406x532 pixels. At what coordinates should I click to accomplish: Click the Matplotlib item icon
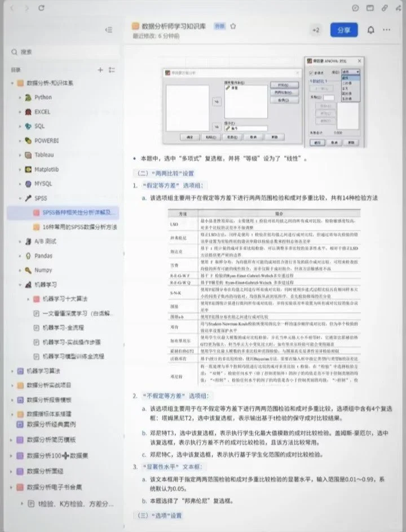coord(28,169)
